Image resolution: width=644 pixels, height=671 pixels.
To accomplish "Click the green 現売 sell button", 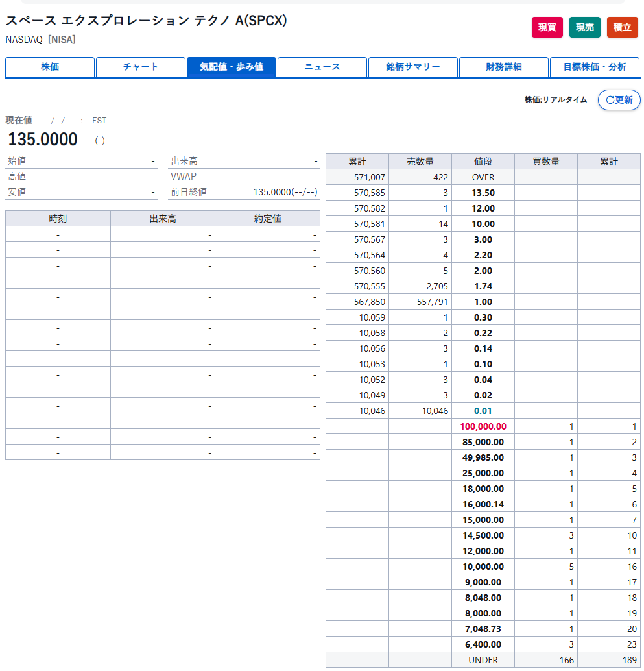I will pyautogui.click(x=584, y=27).
